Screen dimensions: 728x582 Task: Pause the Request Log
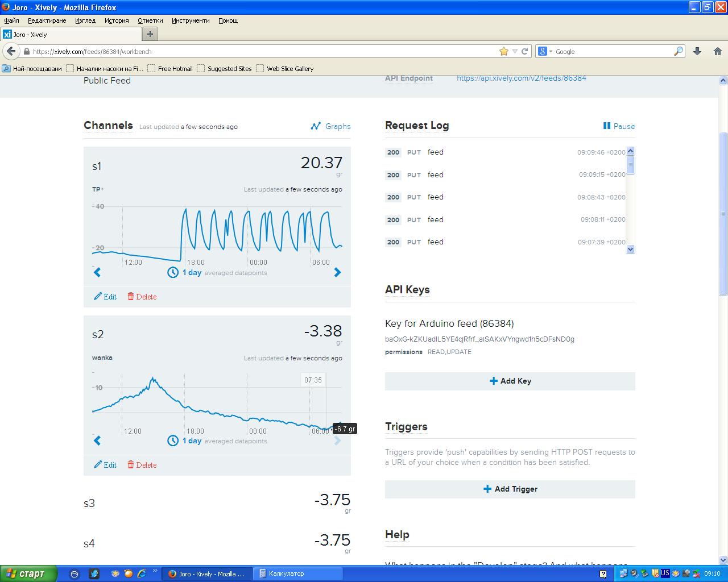(619, 126)
